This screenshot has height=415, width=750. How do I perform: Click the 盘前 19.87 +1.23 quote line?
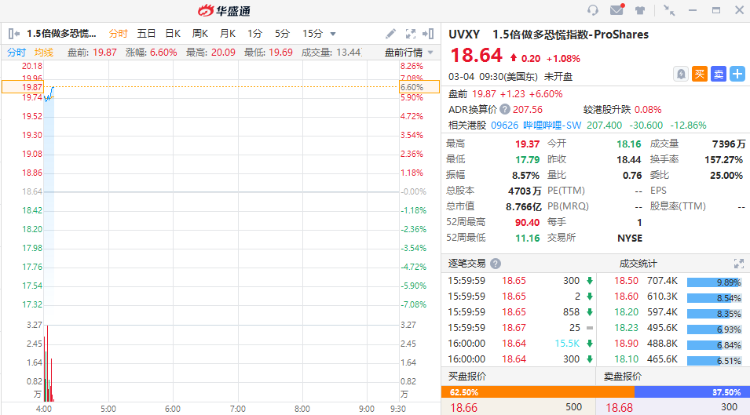click(505, 94)
